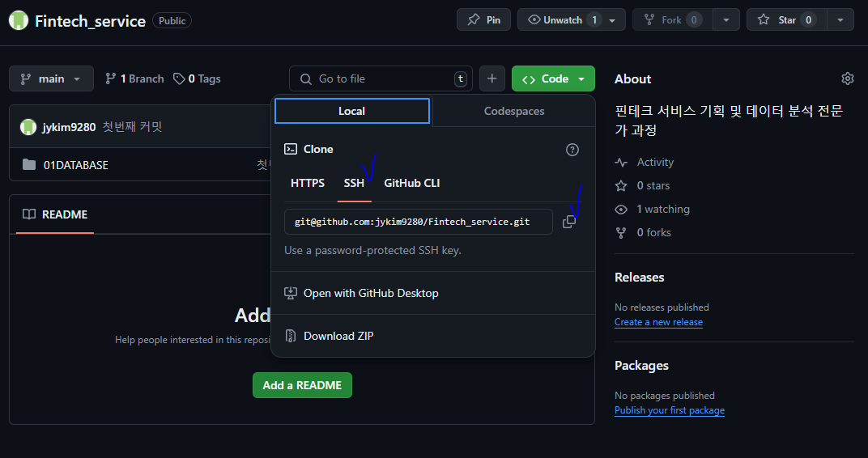Click the Releases heading link

(640, 277)
